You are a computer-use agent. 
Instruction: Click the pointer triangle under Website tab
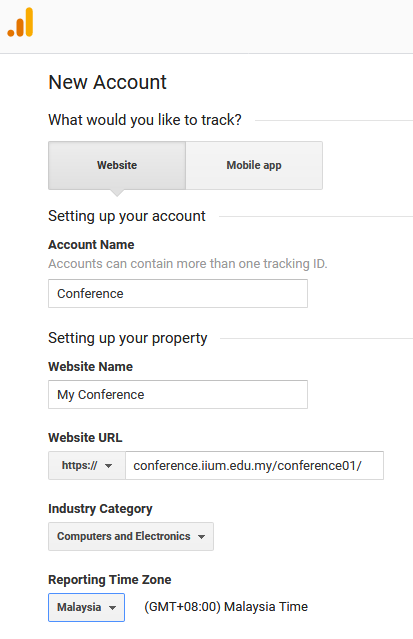tap(117, 193)
